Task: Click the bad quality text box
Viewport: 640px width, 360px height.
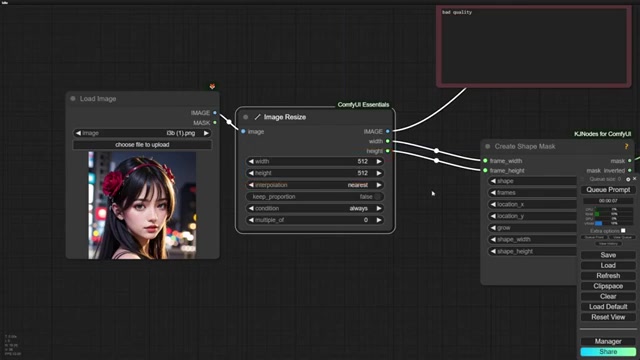Action: (x=534, y=47)
